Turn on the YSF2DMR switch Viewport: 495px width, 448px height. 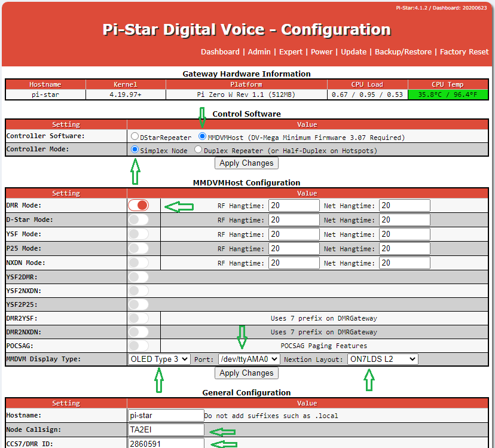tap(138, 277)
